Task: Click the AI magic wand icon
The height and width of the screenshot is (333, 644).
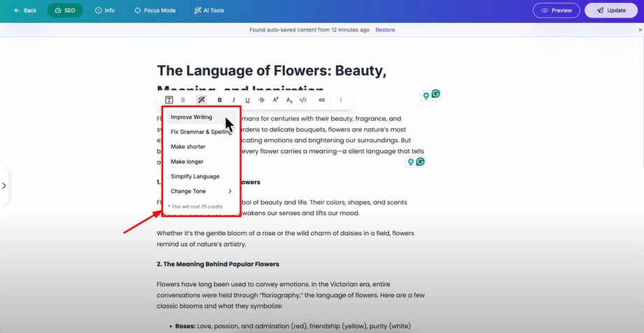Action: tap(202, 100)
